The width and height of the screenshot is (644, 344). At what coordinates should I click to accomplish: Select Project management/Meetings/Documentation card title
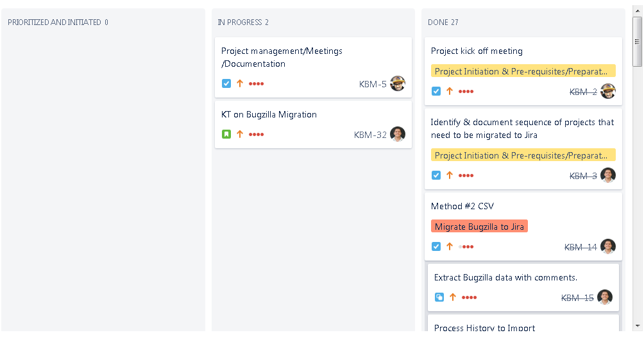[282, 57]
